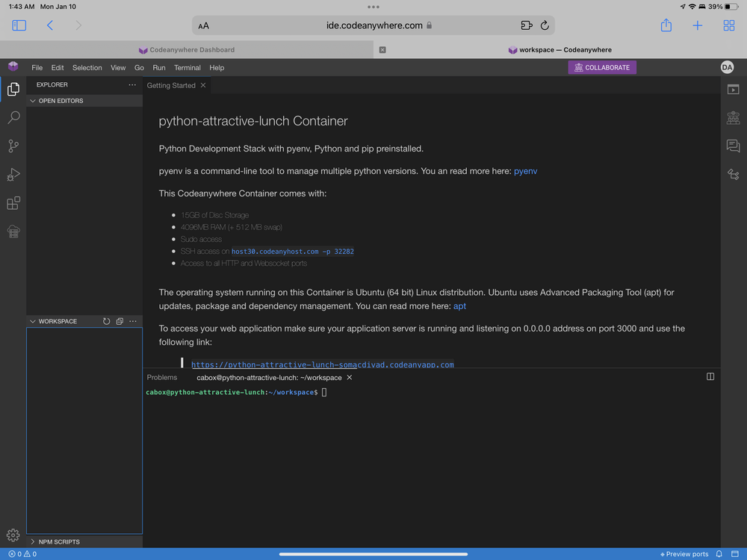The image size is (747, 560).
Task: Open the Extensions view in the activity bar
Action: coord(13,203)
